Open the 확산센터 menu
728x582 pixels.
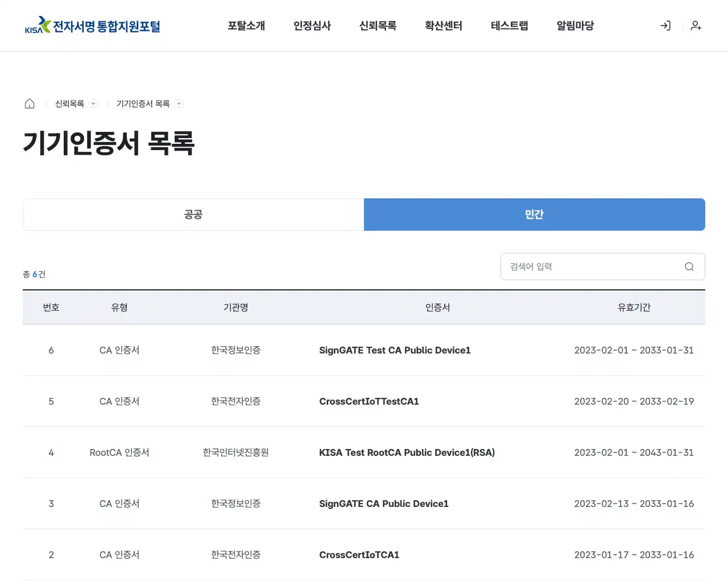click(444, 26)
